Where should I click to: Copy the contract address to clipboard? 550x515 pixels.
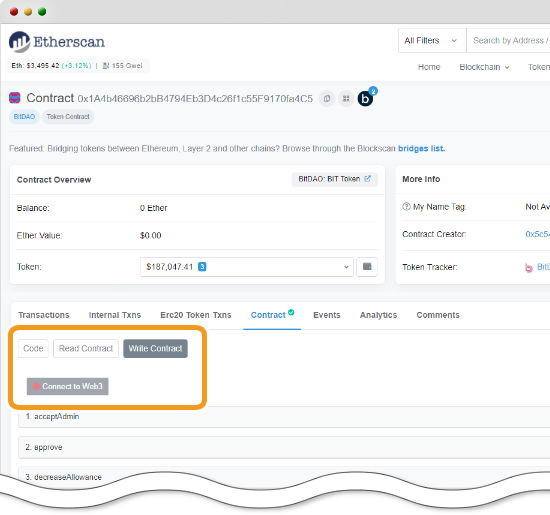[327, 99]
